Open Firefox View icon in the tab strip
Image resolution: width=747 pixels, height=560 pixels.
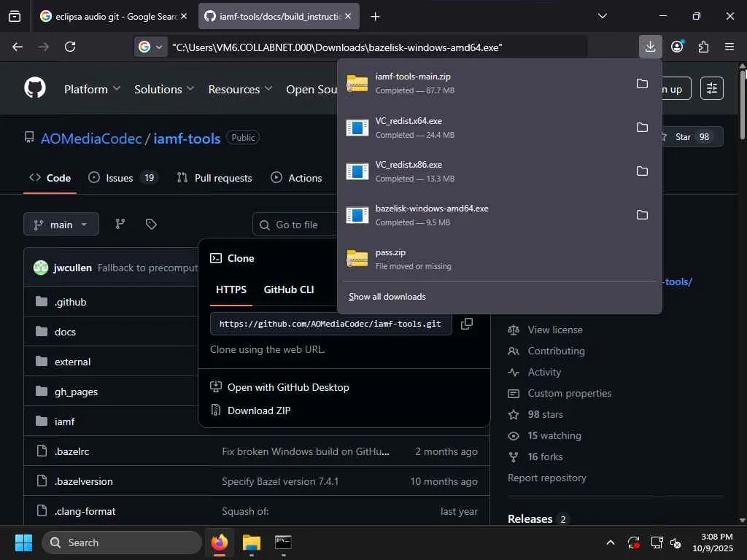point(15,16)
